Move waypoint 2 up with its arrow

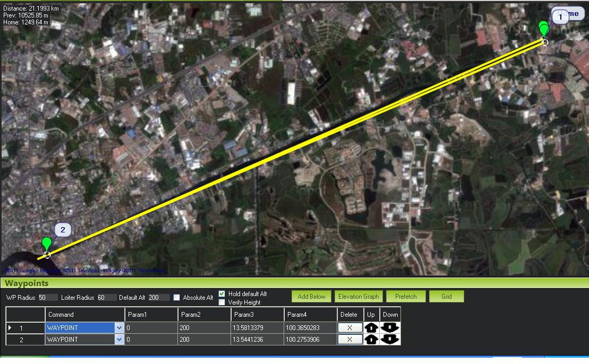(371, 339)
